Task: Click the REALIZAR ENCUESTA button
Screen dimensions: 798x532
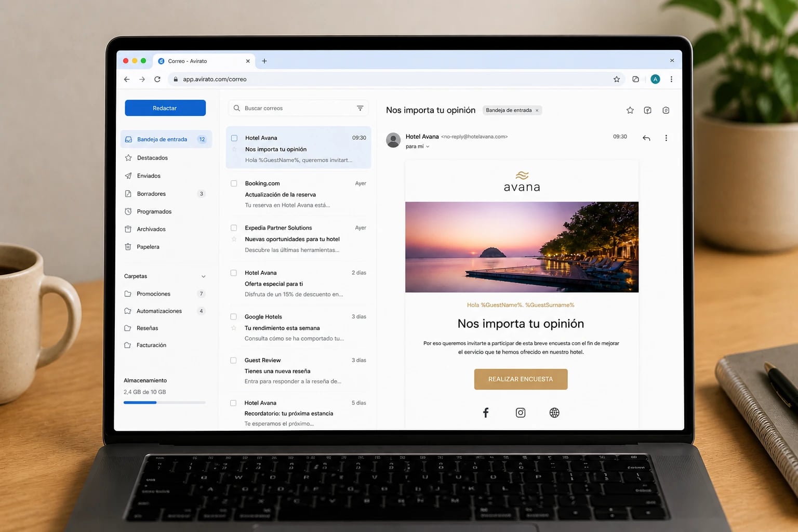Action: [521, 379]
